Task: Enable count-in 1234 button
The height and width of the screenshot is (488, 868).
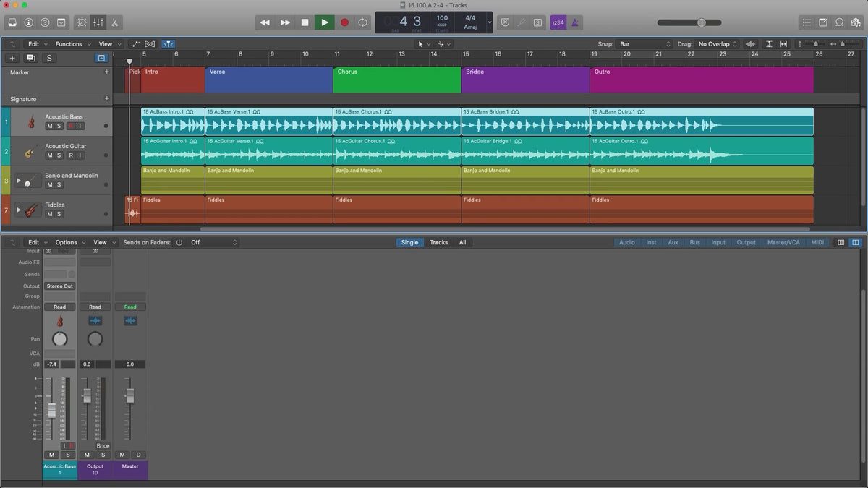Action: pos(558,22)
